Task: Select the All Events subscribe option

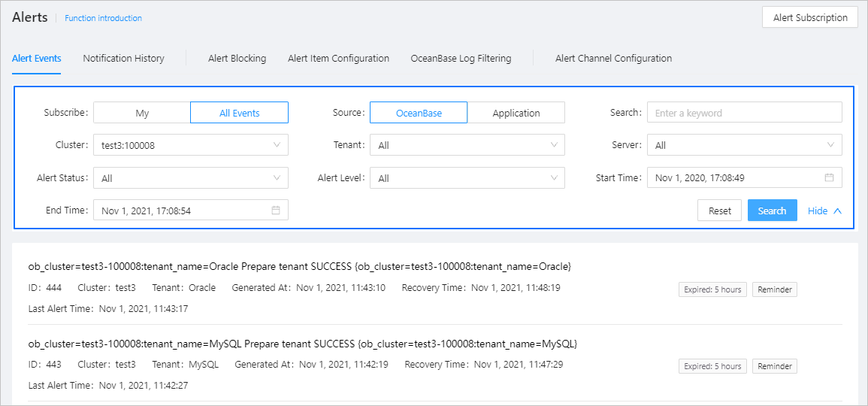Action: 240,113
